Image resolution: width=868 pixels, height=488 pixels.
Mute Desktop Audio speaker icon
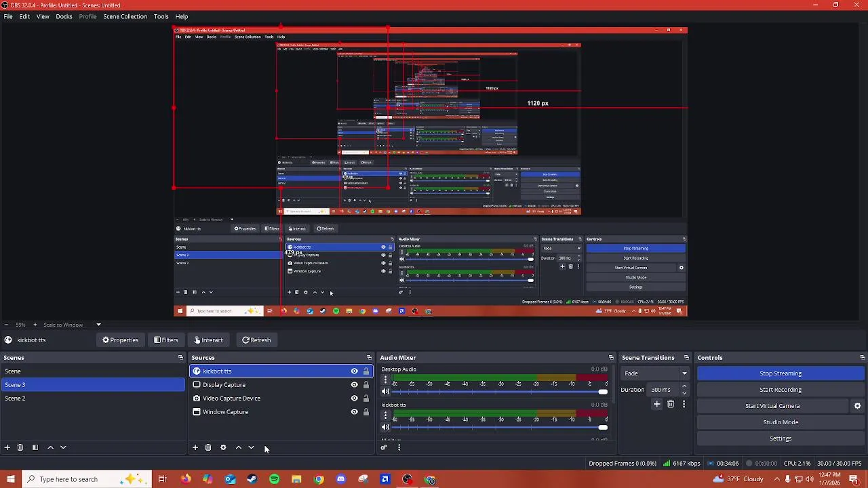(x=385, y=392)
